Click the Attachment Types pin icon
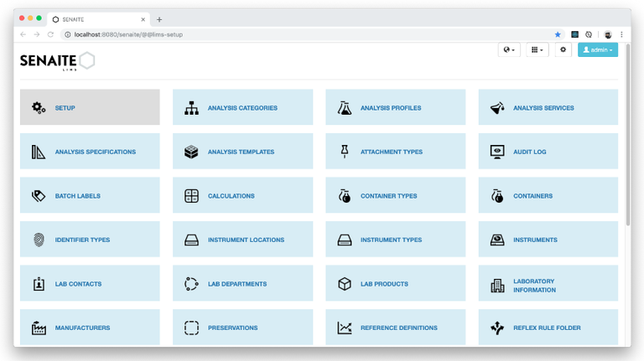 click(345, 152)
